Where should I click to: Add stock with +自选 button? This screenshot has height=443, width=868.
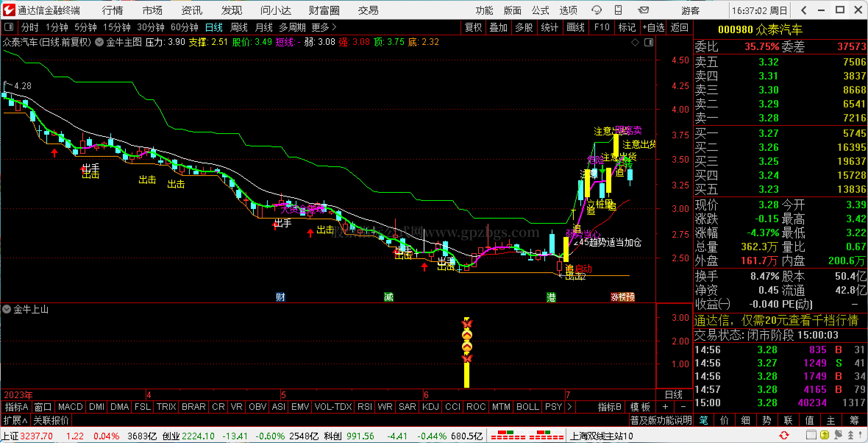654,27
